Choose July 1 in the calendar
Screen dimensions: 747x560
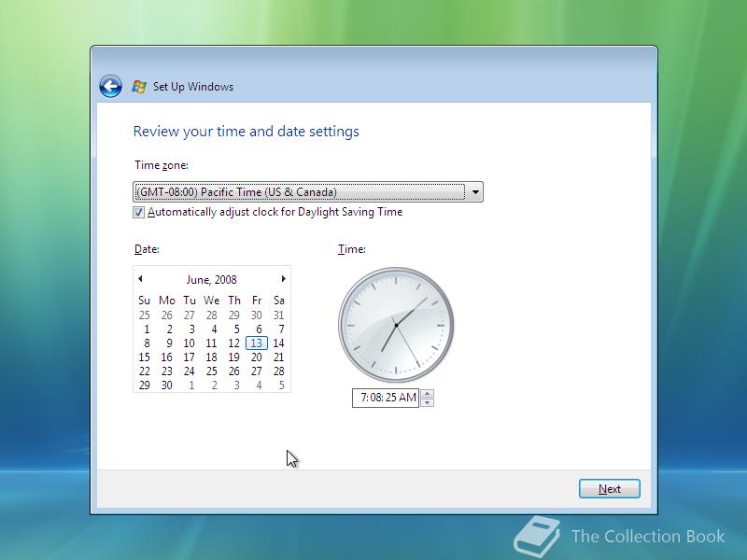[x=191, y=385]
